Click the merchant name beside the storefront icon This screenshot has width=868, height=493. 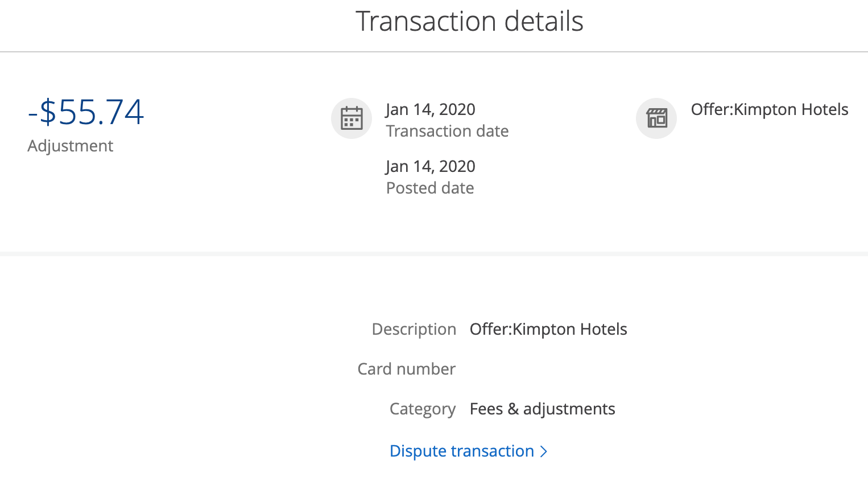pyautogui.click(x=769, y=109)
